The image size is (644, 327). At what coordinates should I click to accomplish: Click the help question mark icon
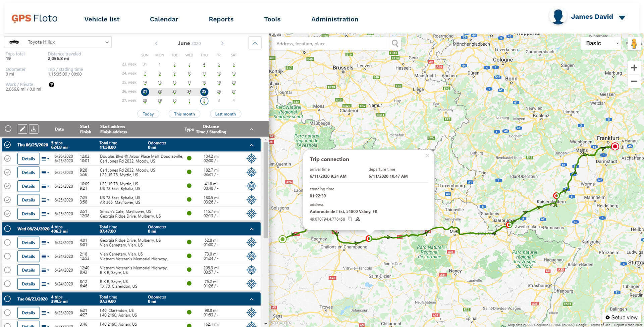point(51,85)
